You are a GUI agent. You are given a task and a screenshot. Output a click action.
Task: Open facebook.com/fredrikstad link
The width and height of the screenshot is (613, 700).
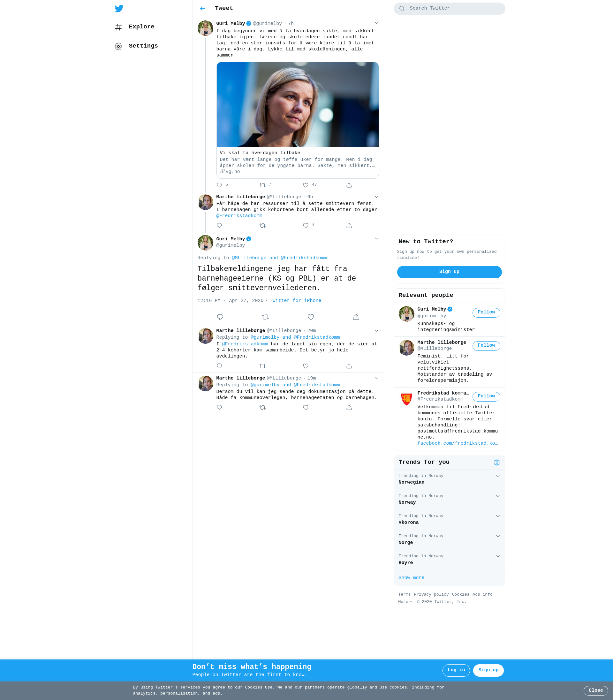pyautogui.click(x=457, y=443)
